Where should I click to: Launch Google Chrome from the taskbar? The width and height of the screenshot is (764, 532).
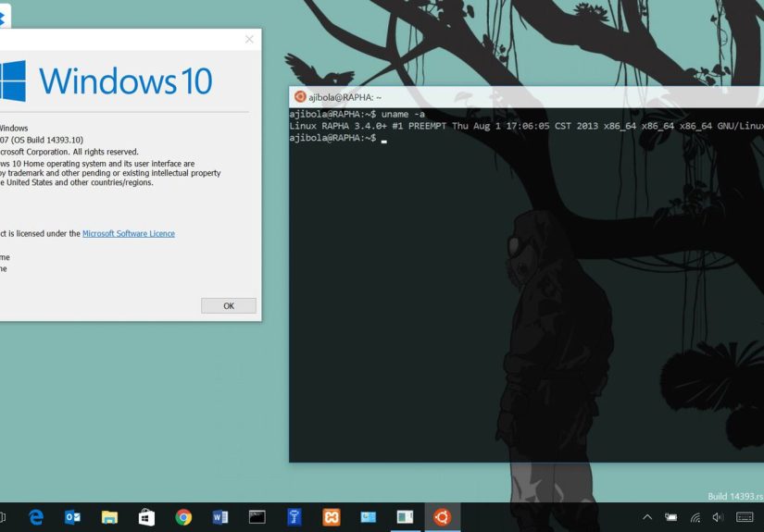pyautogui.click(x=183, y=517)
